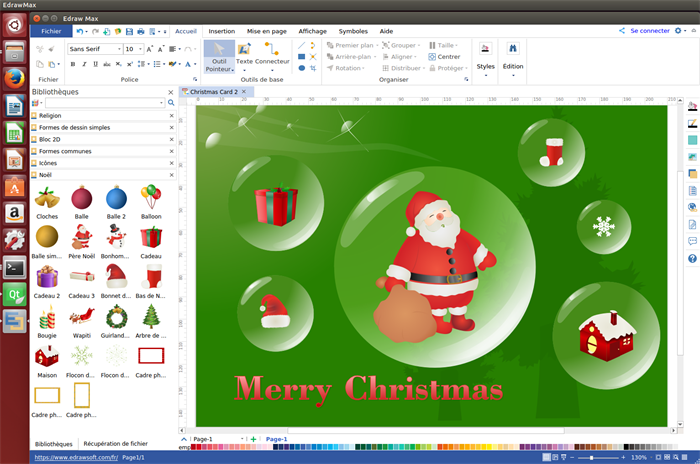Screen dimensions: 700x464
Task: Click the green add page plus icon
Action: [x=253, y=439]
